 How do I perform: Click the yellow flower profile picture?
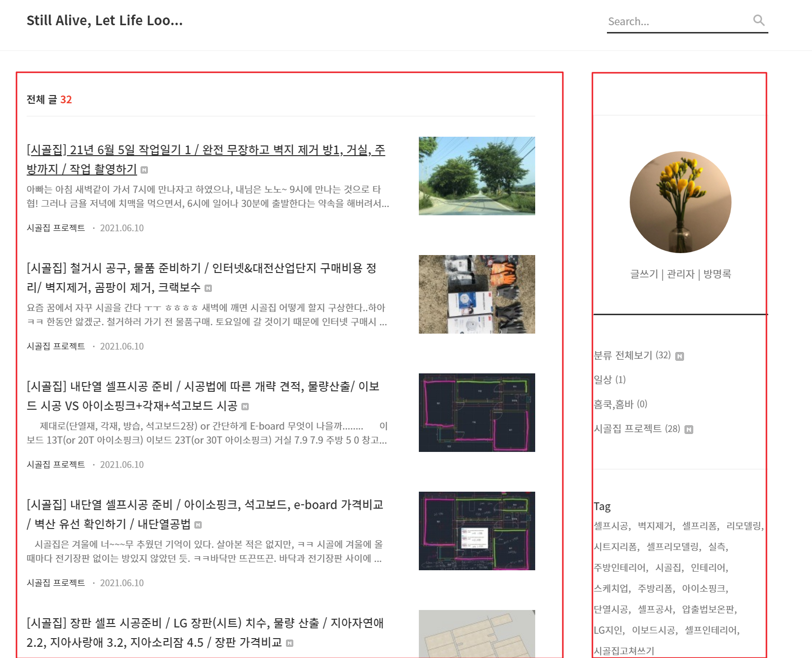(x=681, y=202)
